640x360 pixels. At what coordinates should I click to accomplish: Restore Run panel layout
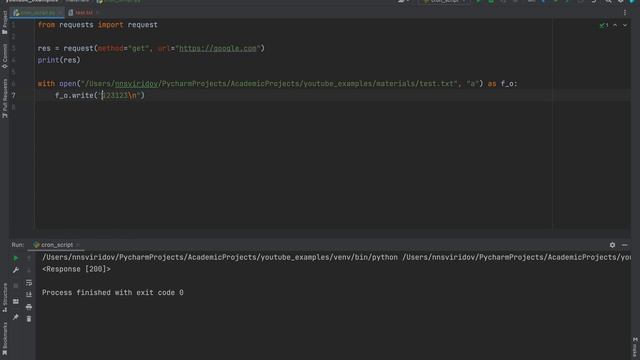16,302
